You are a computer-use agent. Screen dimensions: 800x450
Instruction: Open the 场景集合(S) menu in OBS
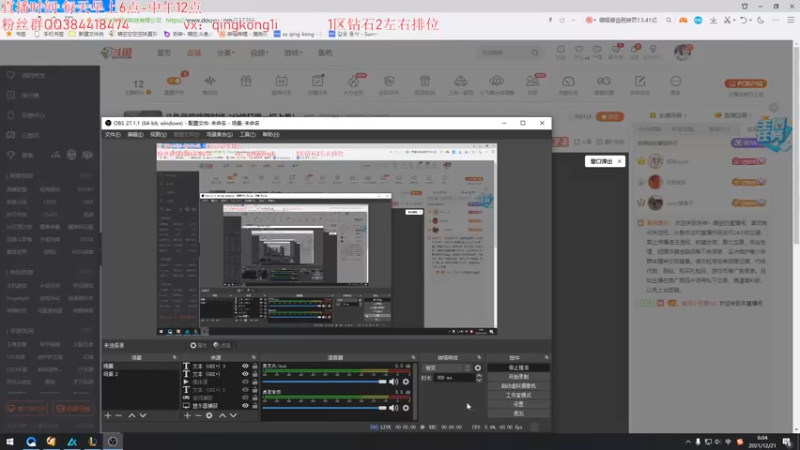coord(219,135)
